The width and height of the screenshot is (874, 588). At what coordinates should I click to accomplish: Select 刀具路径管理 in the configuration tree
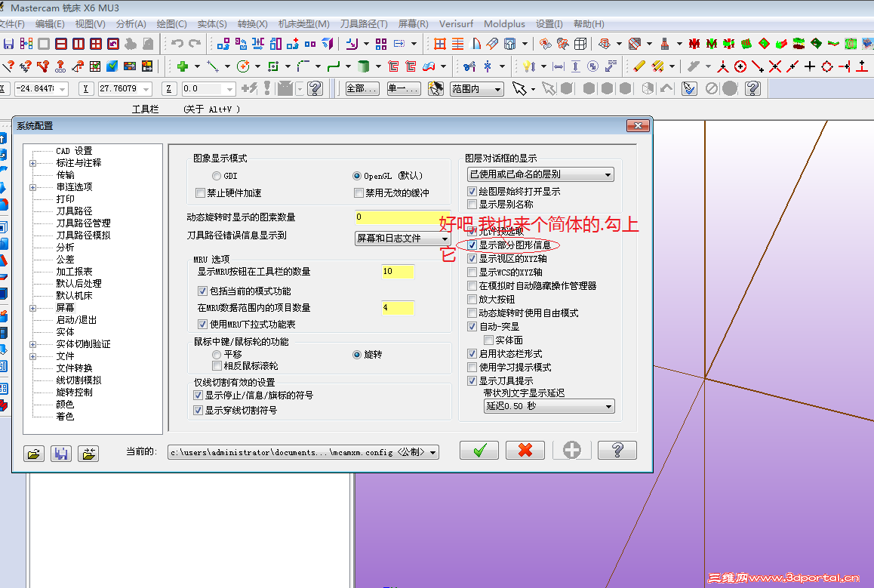pyautogui.click(x=84, y=223)
